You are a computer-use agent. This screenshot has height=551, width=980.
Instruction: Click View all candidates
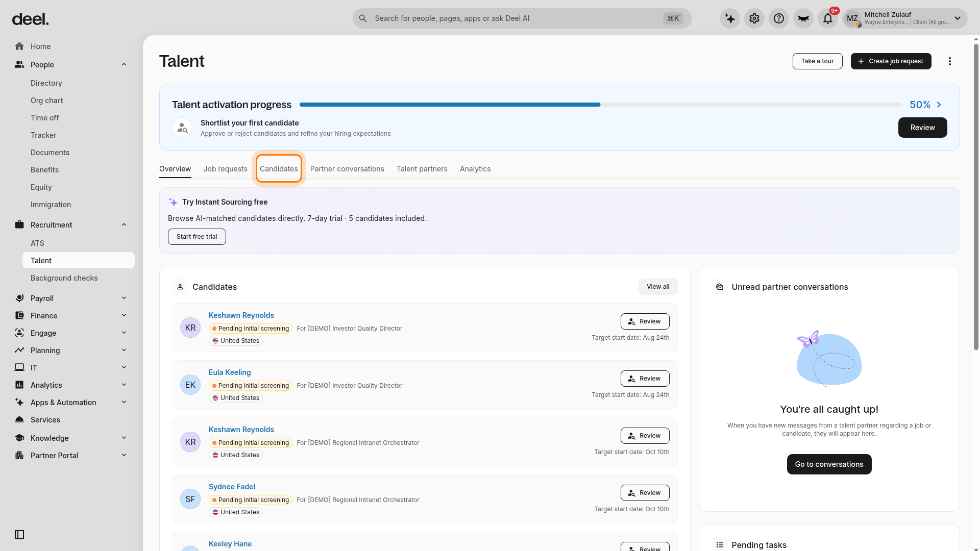tap(658, 287)
